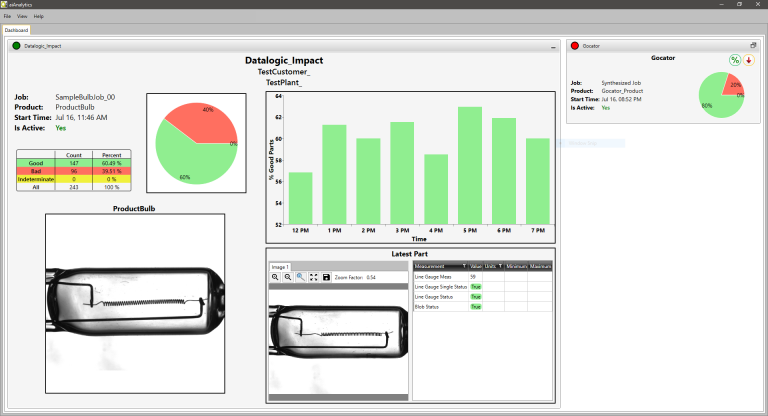Click the SampleBulbJob_00 job name
The height and width of the screenshot is (416, 768).
coord(85,97)
